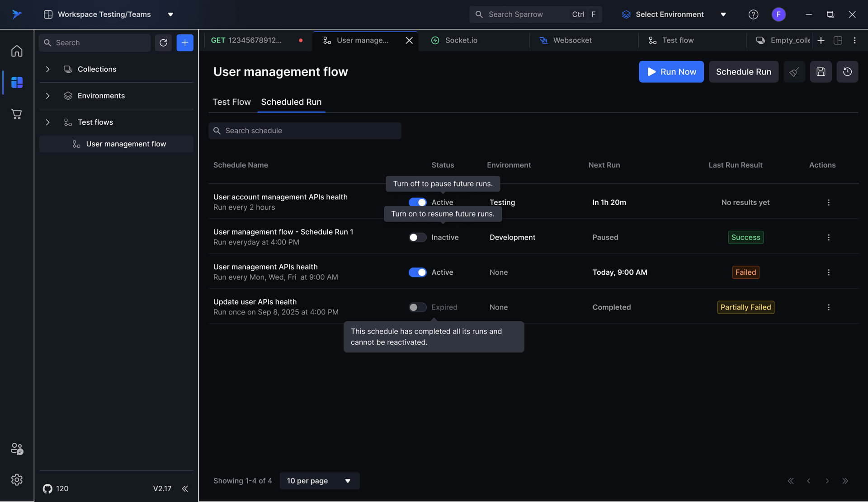
Task: Enable the Schedule Run 1 inactive toggle
Action: 417,237
